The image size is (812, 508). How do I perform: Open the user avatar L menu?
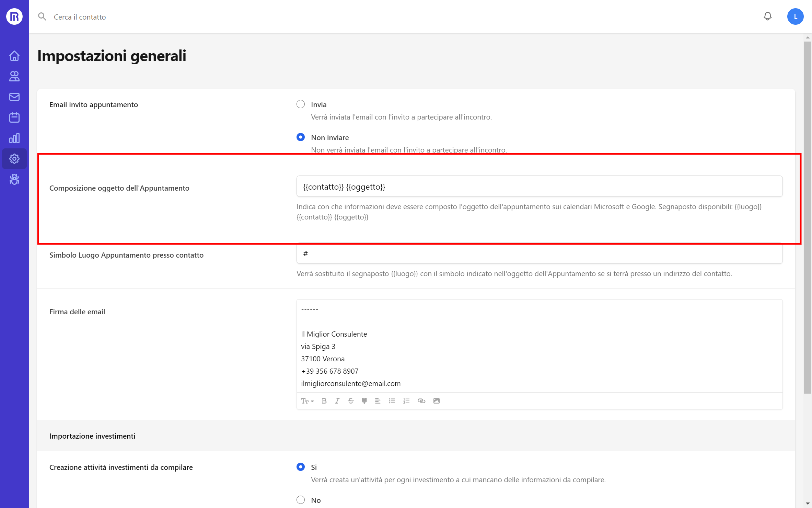[795, 16]
